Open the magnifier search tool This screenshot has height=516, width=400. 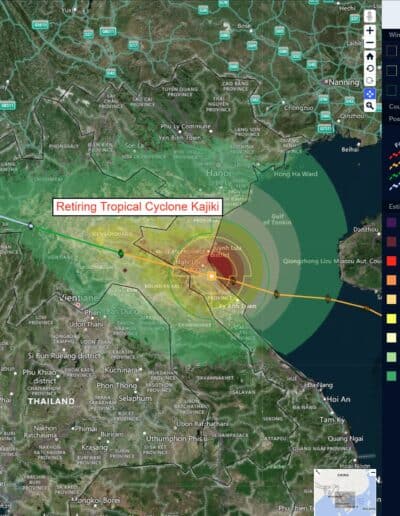tap(370, 106)
